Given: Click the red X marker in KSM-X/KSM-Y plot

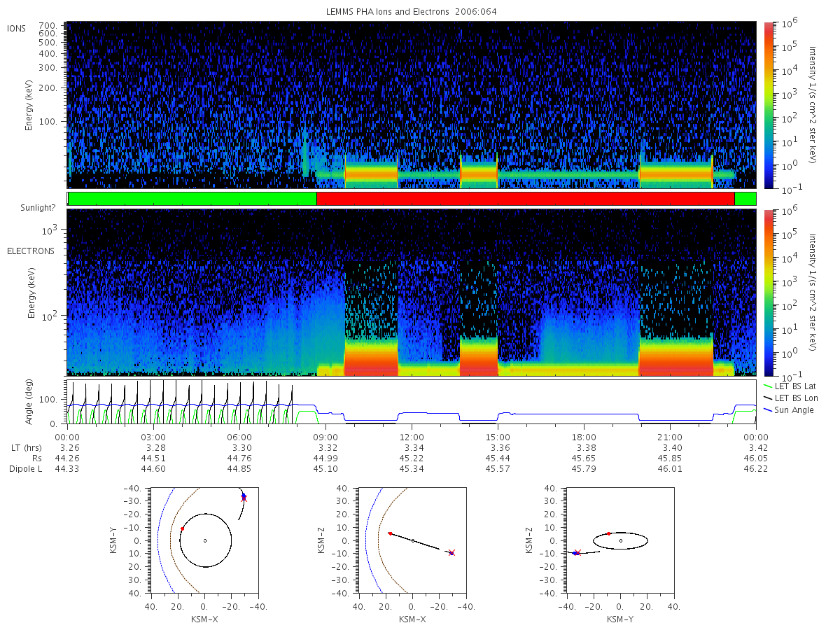Looking at the screenshot, I should [244, 498].
